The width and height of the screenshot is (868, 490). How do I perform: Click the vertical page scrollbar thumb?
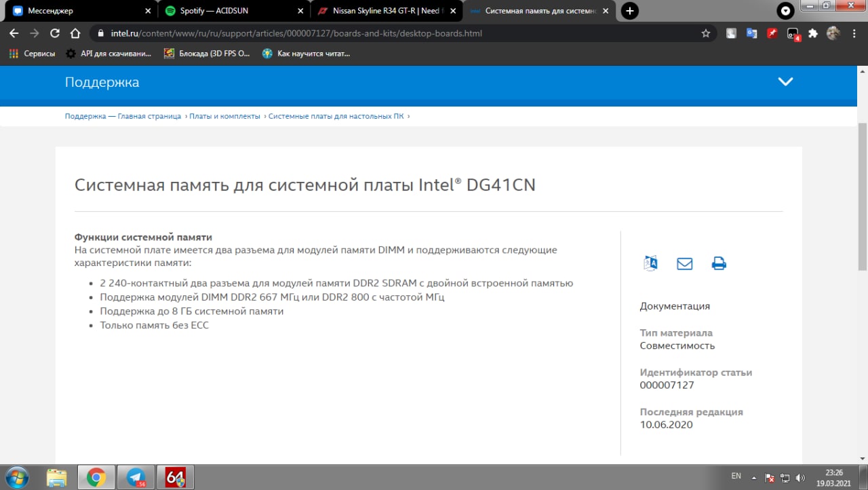pos(862,197)
